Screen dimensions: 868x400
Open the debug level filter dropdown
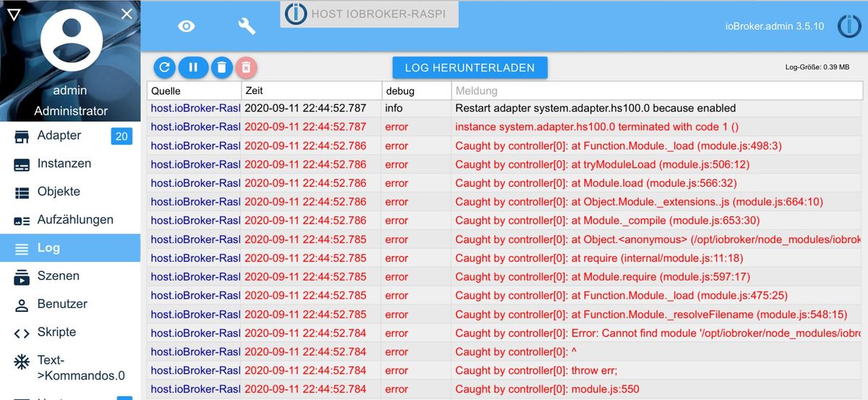[417, 90]
